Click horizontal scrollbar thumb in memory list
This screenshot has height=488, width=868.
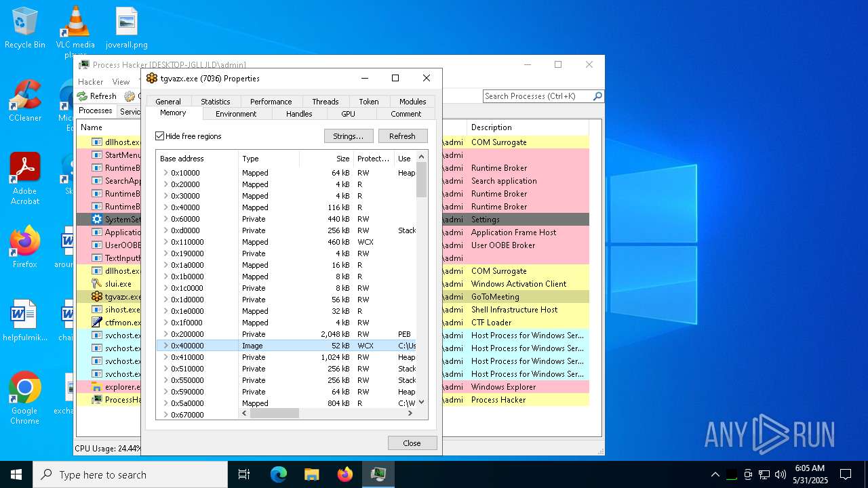[275, 413]
